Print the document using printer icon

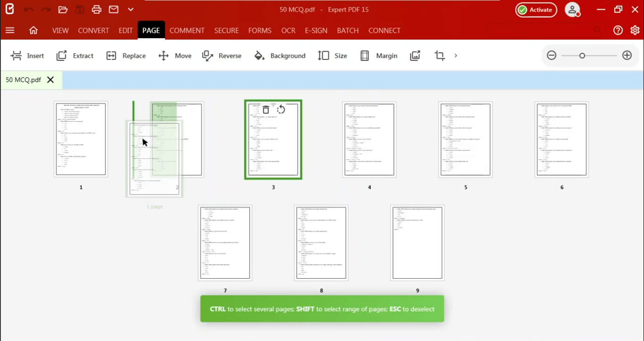97,9
